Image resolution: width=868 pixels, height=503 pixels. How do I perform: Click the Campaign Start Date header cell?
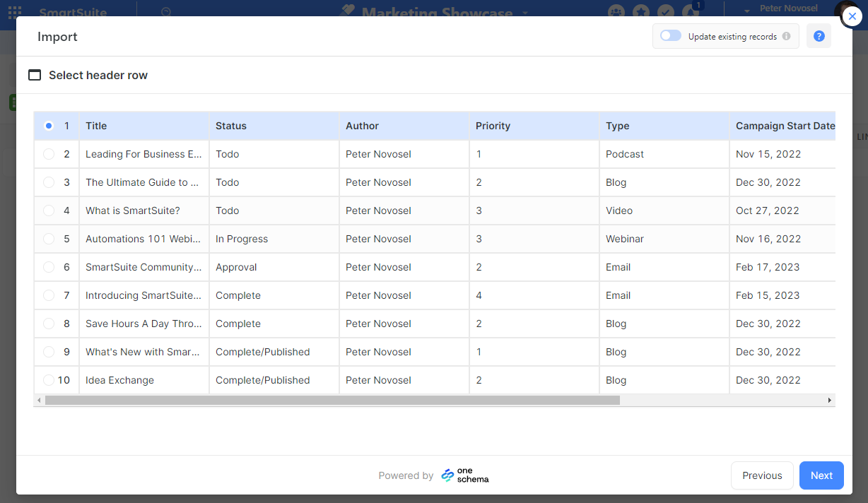click(783, 126)
